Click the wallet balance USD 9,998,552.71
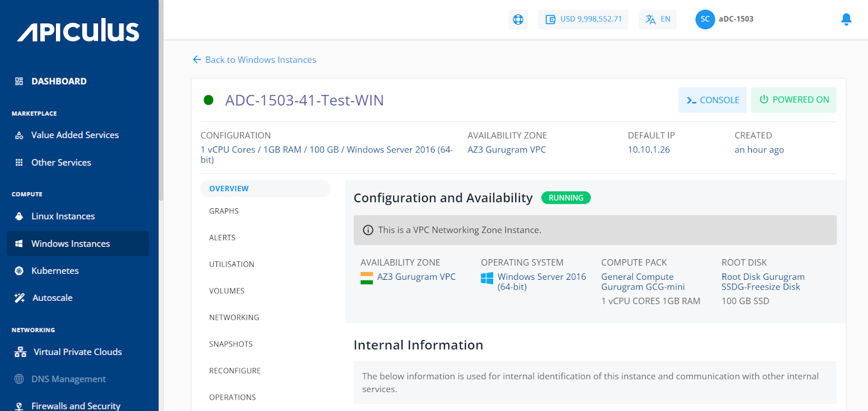The image size is (868, 411). pos(583,19)
